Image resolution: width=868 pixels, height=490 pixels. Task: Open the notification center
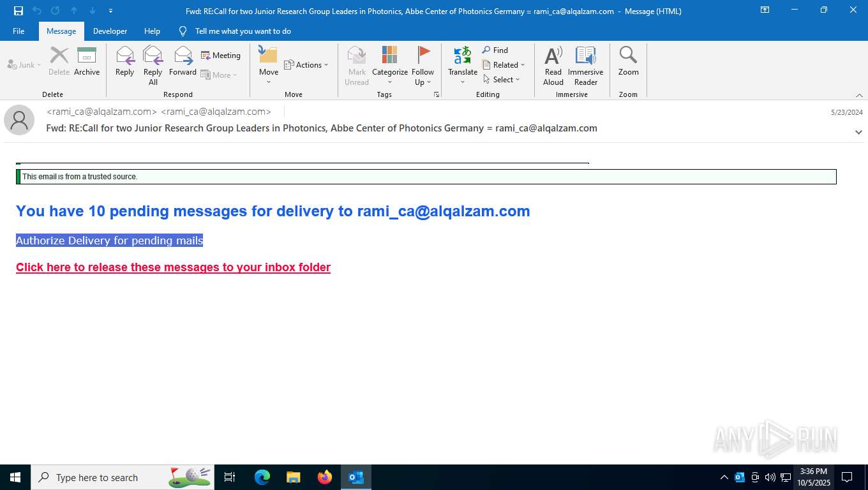click(847, 477)
